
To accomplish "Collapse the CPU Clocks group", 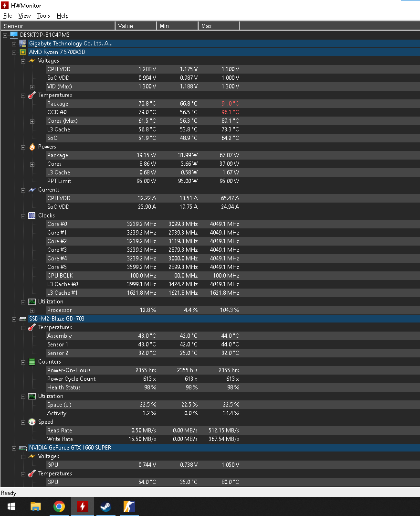I will click(23, 216).
